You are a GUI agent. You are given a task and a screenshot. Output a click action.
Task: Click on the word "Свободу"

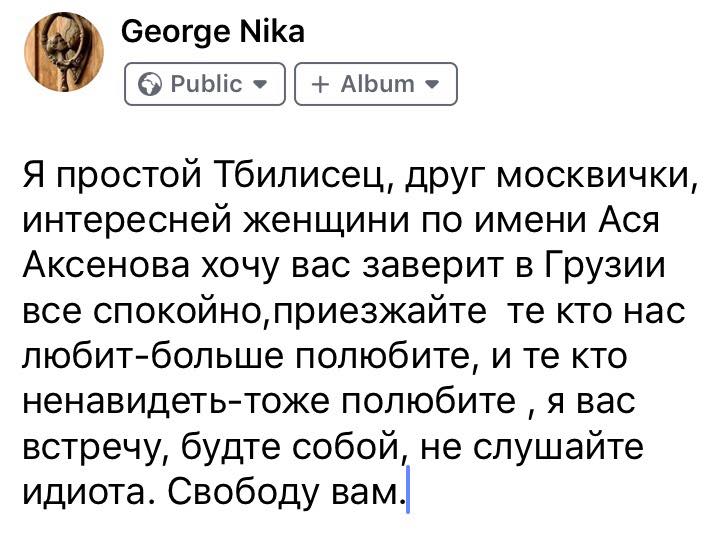click(244, 493)
